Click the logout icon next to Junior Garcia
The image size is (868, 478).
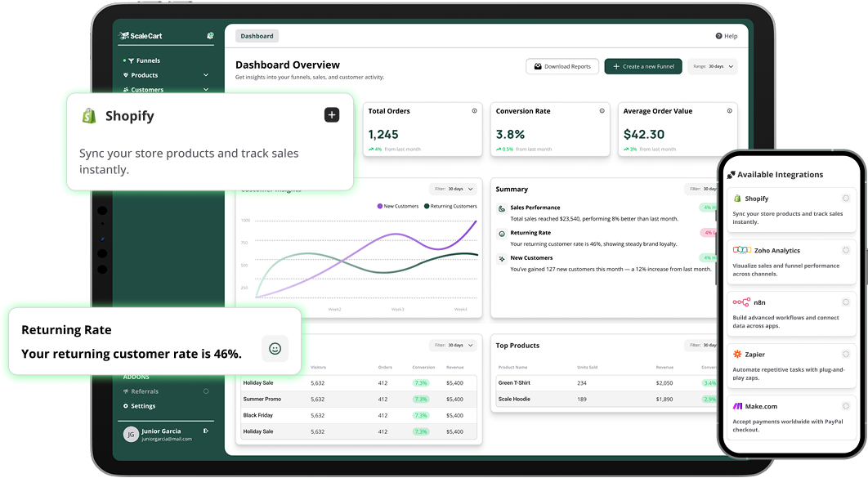[x=206, y=431]
